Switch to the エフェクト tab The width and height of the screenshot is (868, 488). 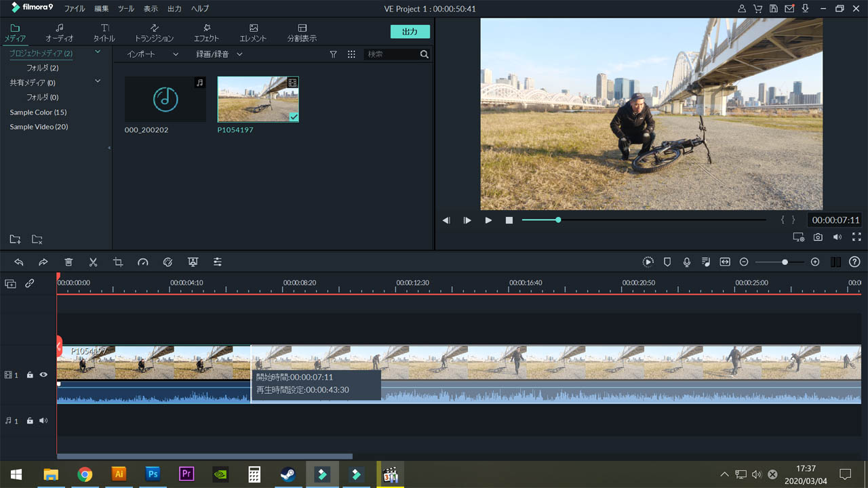[206, 33]
